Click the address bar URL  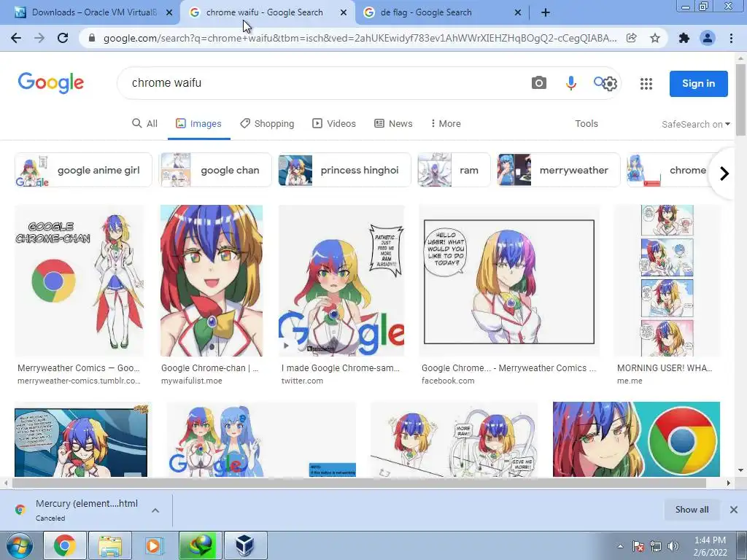pos(360,38)
